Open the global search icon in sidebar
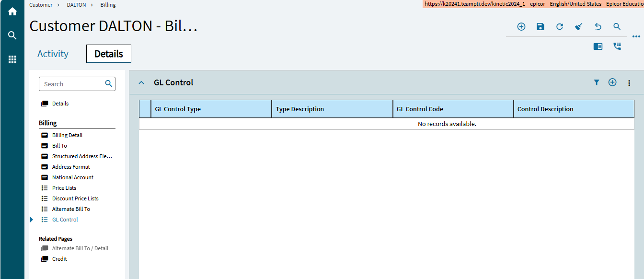This screenshot has width=644, height=279. [12, 35]
